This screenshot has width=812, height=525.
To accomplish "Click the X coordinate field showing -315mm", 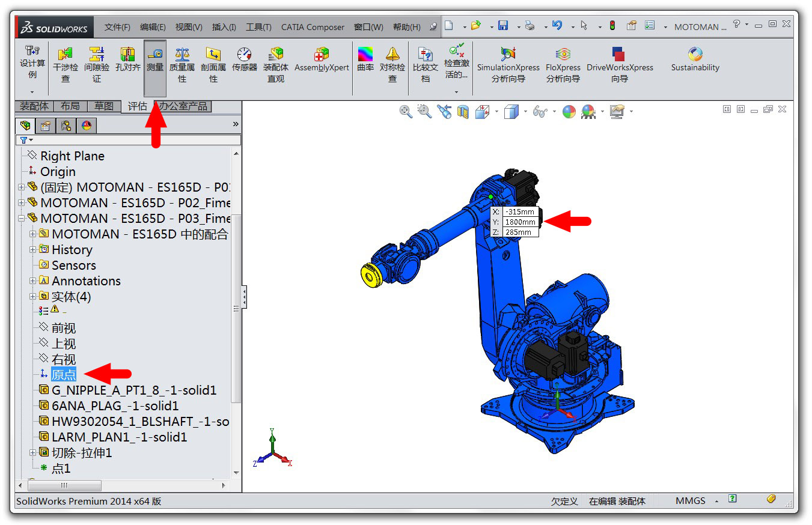I will click(520, 211).
